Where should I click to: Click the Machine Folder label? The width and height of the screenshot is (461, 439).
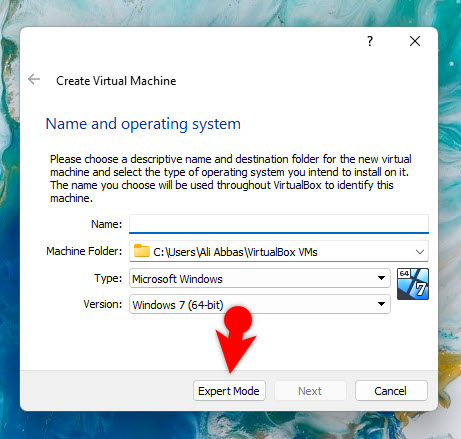tap(84, 251)
